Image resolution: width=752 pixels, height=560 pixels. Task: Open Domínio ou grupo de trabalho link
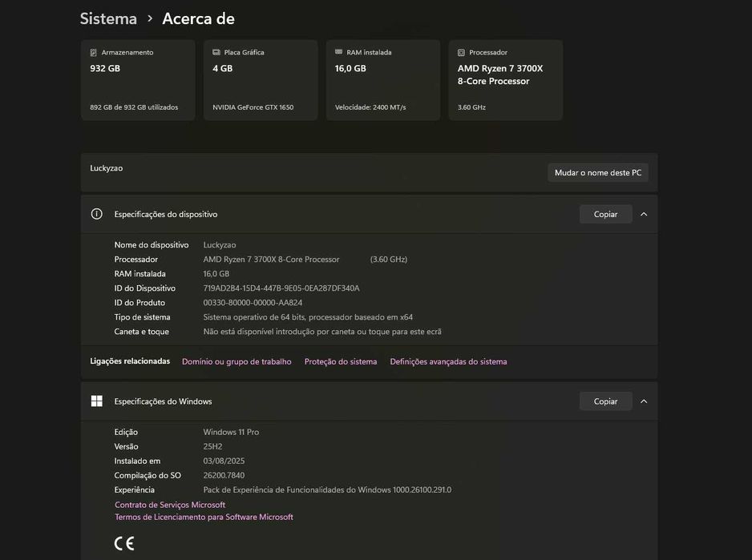(x=237, y=361)
